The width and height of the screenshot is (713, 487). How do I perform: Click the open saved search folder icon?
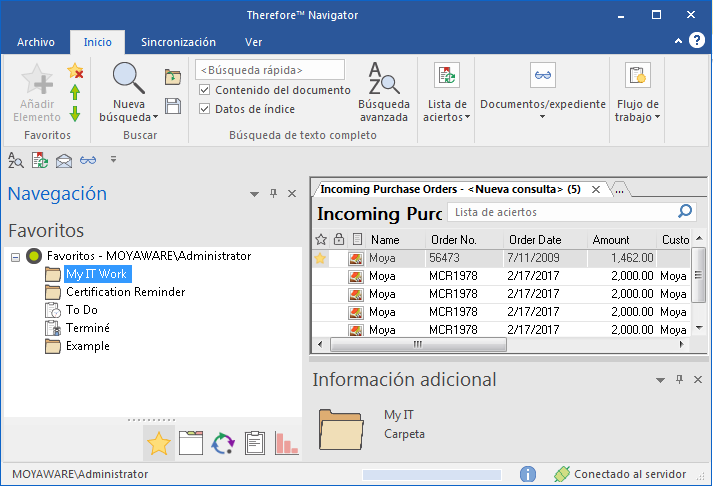pyautogui.click(x=173, y=77)
